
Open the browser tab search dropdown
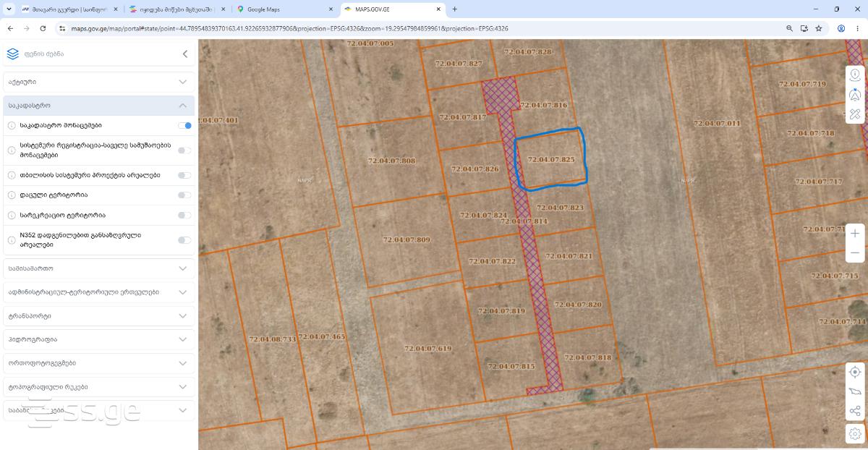click(7, 9)
